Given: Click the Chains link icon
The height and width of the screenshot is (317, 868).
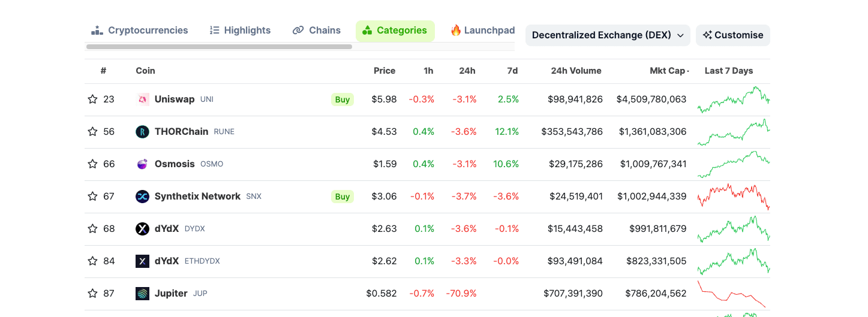Looking at the screenshot, I should click(298, 30).
